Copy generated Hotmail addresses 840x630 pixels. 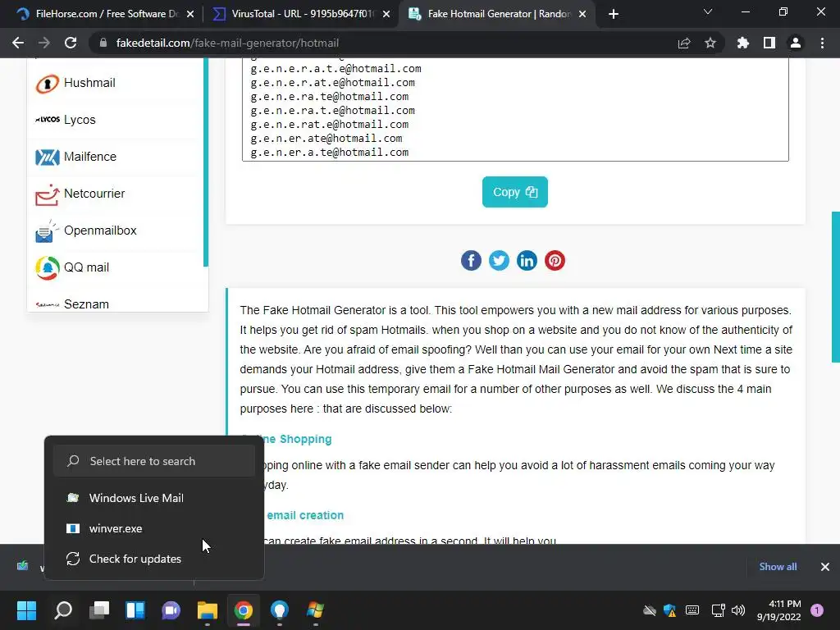(x=515, y=192)
